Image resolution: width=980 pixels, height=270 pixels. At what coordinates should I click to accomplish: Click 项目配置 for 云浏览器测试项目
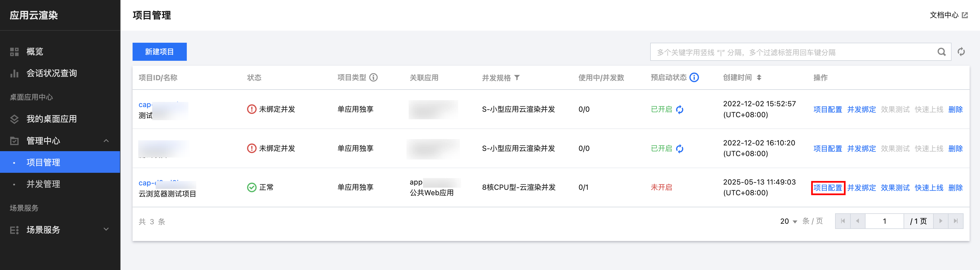pos(827,188)
